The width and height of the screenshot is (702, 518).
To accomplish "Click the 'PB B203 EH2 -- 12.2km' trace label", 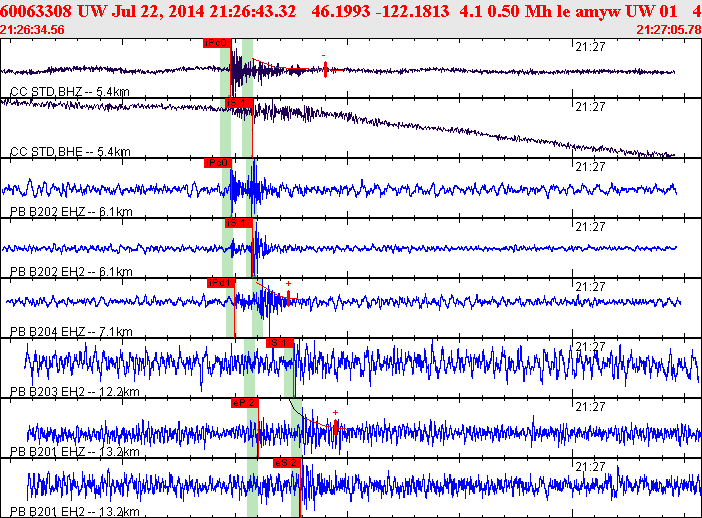I will 75,392.
